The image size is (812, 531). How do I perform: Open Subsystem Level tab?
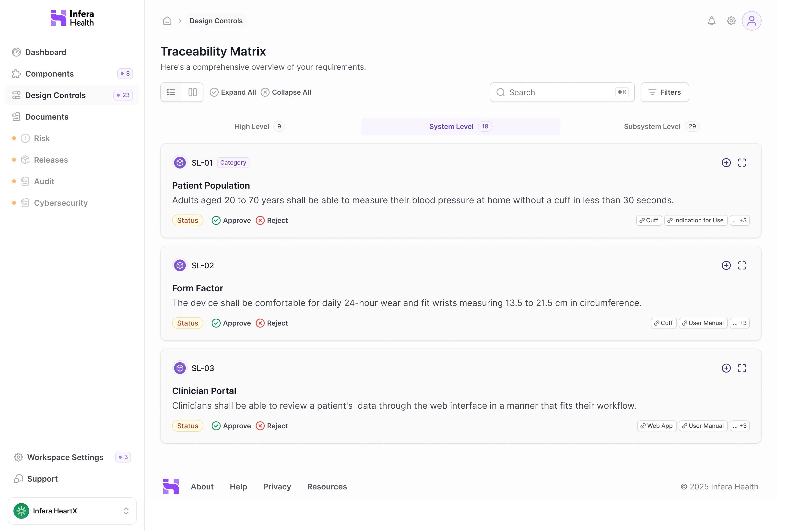(661, 126)
